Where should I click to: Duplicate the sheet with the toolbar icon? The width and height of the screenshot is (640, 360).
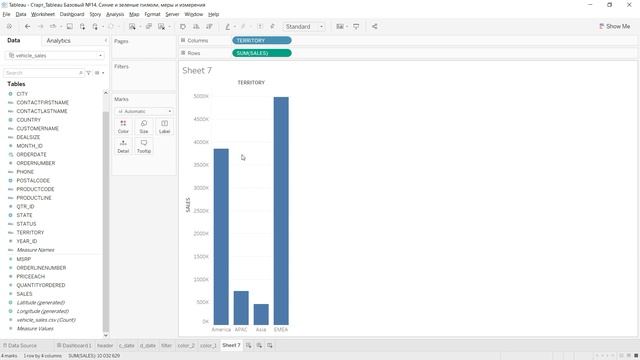point(149,27)
